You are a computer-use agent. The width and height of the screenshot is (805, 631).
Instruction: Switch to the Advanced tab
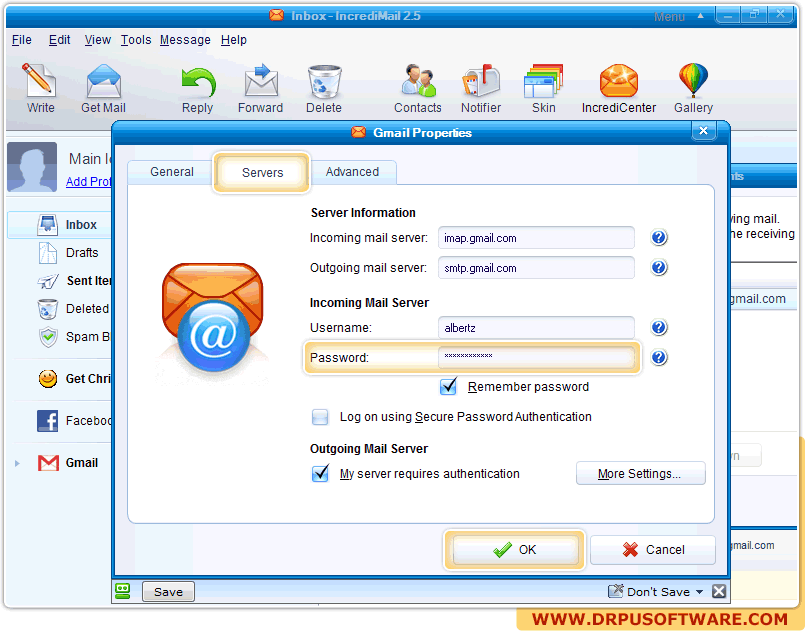tap(352, 172)
